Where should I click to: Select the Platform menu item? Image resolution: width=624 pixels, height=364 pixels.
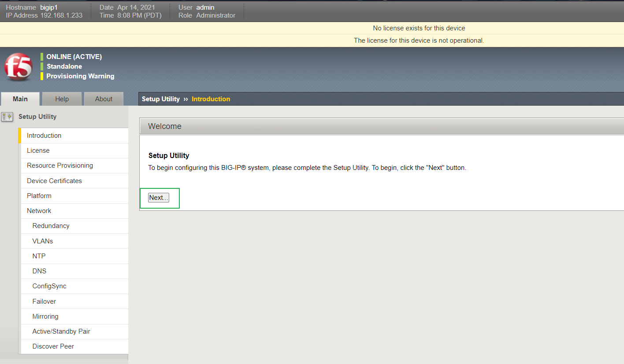click(74, 196)
